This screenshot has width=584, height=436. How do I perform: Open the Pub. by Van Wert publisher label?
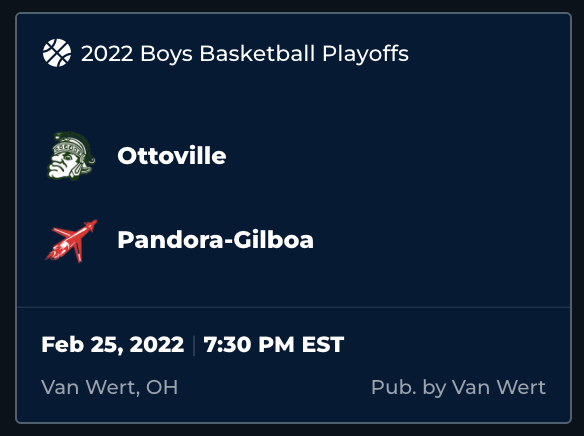pos(458,387)
